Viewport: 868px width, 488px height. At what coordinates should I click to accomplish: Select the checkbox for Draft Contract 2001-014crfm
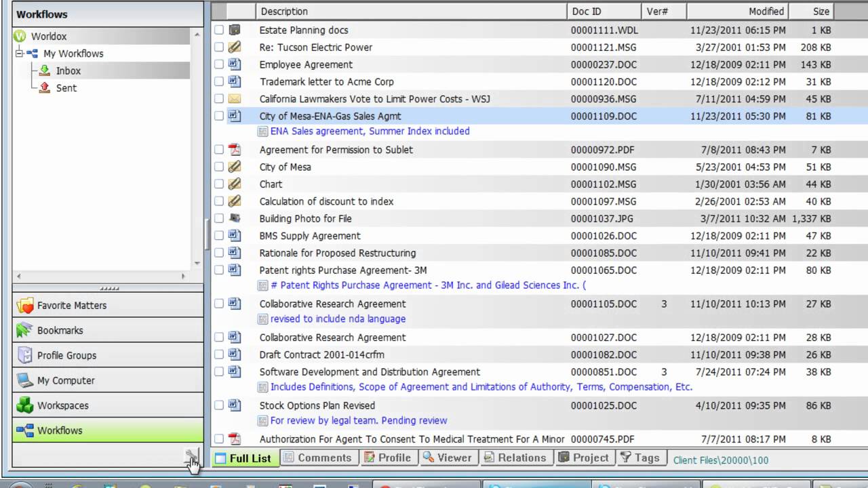click(x=219, y=354)
